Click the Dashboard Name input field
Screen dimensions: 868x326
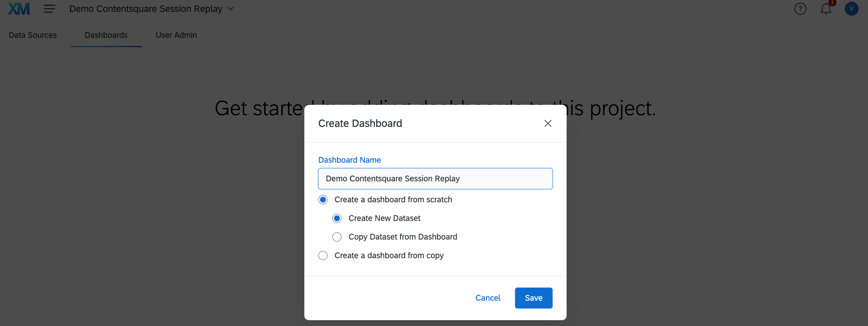click(435, 179)
